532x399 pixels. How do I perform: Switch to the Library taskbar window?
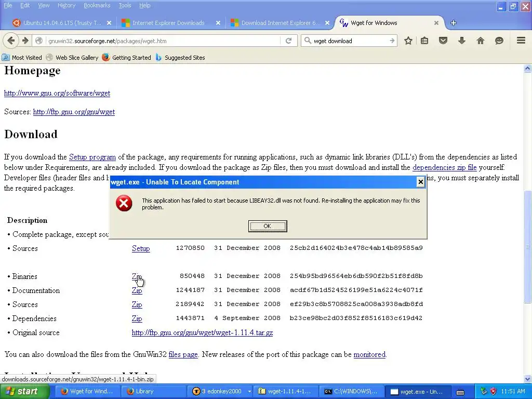153,391
